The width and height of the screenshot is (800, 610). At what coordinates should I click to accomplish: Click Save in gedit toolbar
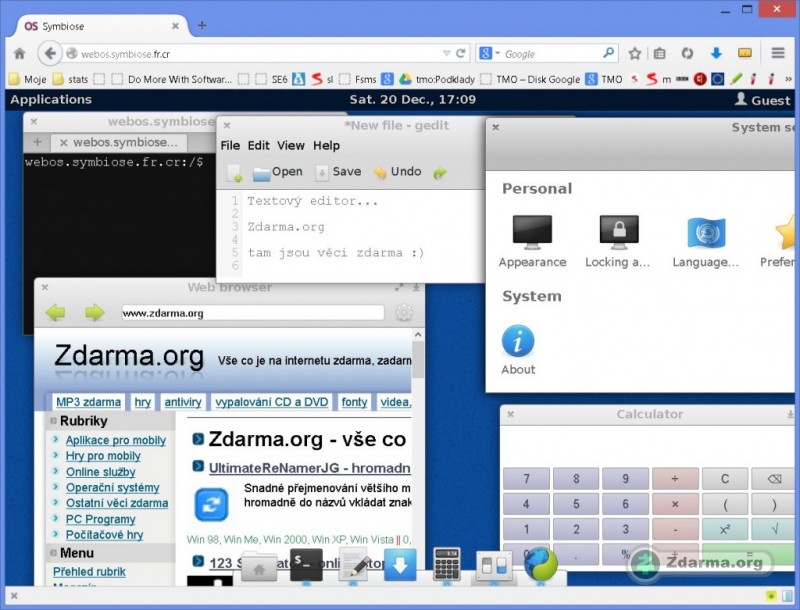coord(338,172)
